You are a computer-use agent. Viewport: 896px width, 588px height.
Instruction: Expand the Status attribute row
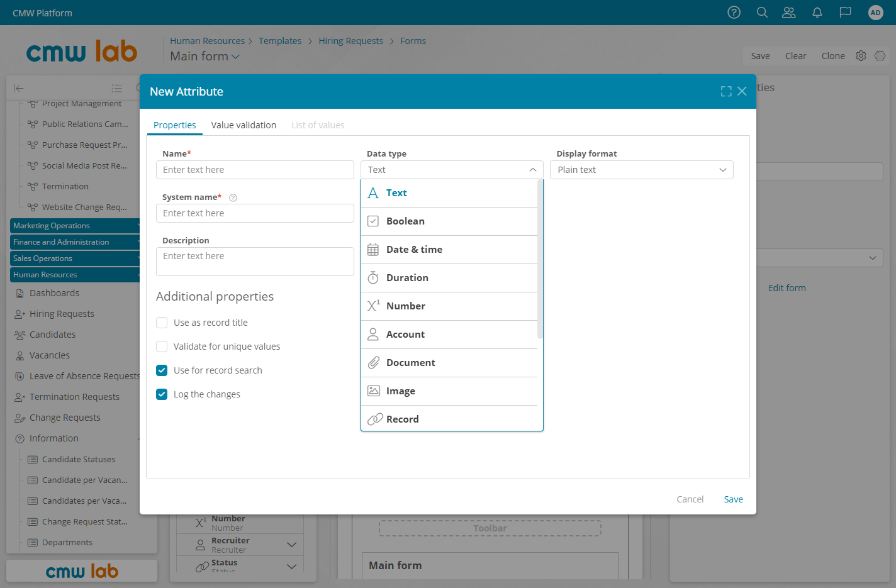point(291,566)
